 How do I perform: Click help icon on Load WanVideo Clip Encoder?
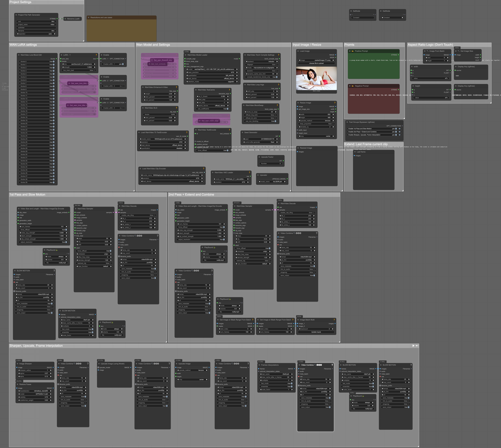tap(204, 169)
